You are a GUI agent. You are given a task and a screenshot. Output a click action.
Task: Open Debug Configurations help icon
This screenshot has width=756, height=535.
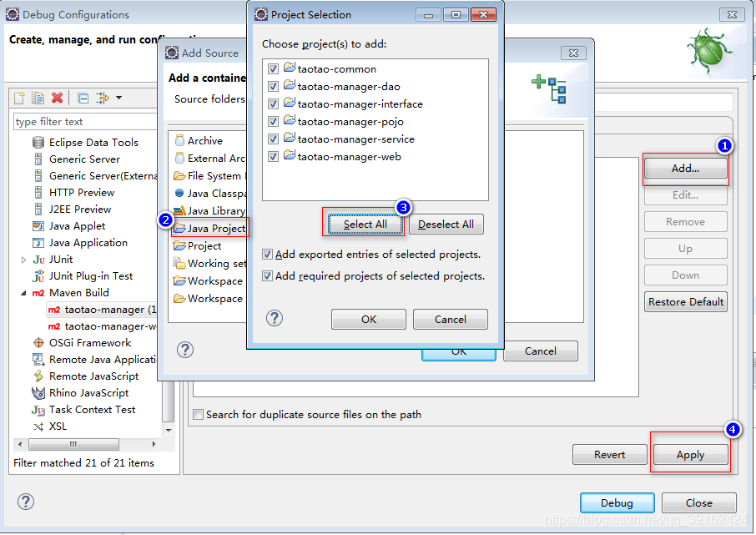pyautogui.click(x=26, y=502)
